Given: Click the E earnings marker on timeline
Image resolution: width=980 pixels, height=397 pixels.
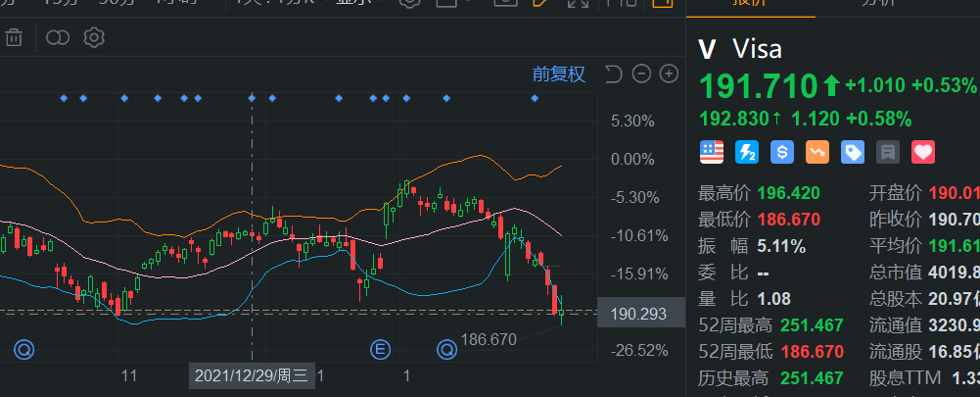Looking at the screenshot, I should click(x=380, y=349).
